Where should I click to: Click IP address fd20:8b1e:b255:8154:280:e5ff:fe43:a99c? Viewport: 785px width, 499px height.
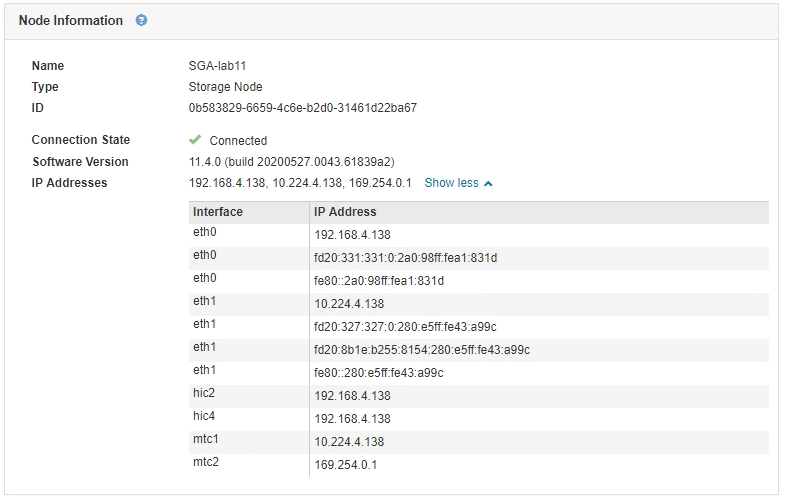(x=421, y=350)
